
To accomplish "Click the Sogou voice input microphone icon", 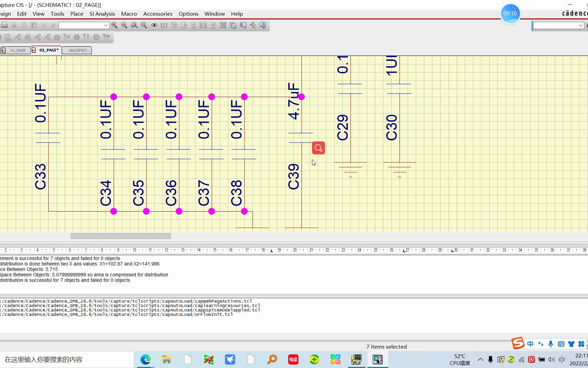I will pyautogui.click(x=551, y=344).
